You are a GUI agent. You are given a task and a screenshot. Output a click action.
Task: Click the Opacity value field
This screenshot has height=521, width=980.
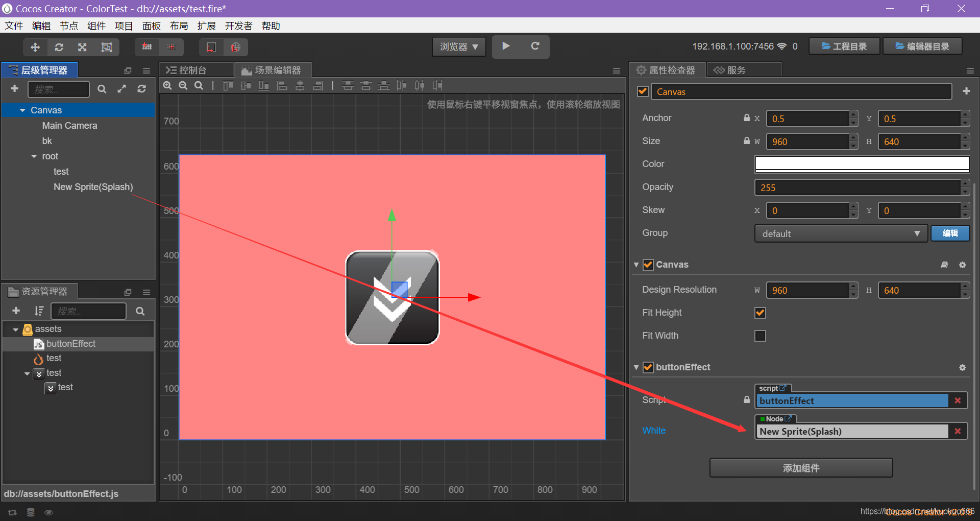(x=857, y=187)
